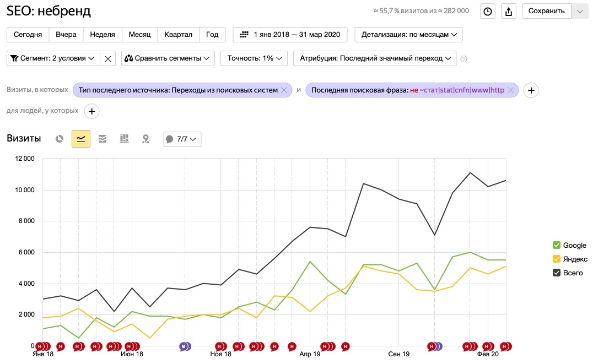Expand the Точность: 1% dropdown
Viewport: 593px width, 364px height.
coord(254,58)
